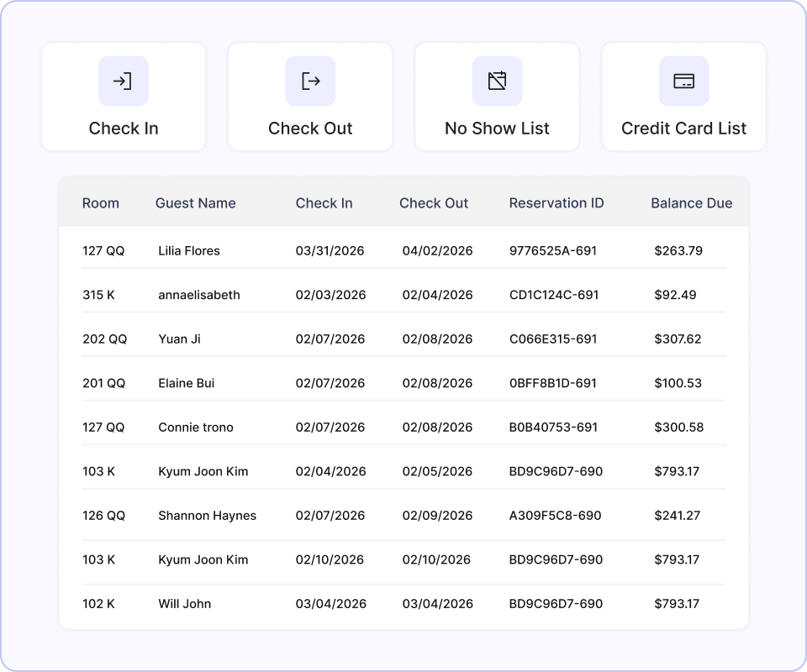
Task: Click reservation ID A309F5C8-690
Action: point(555,516)
